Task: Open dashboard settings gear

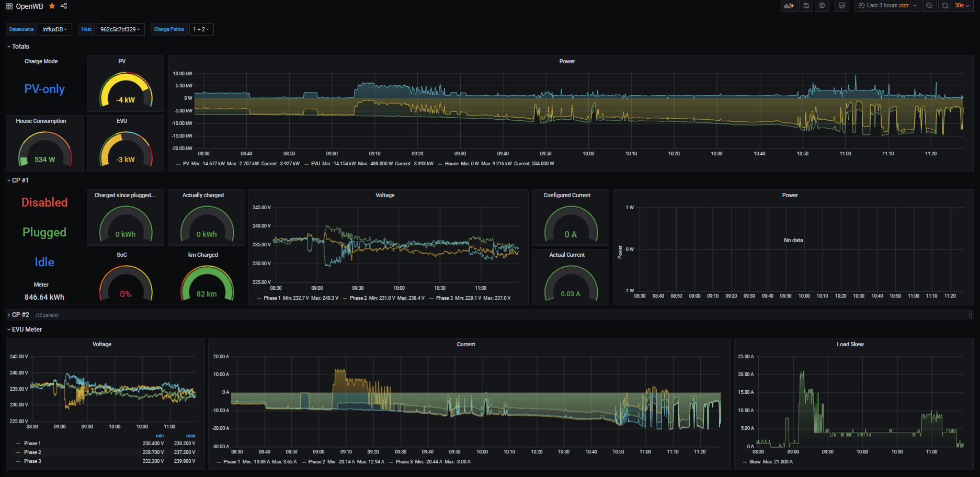Action: 822,6
